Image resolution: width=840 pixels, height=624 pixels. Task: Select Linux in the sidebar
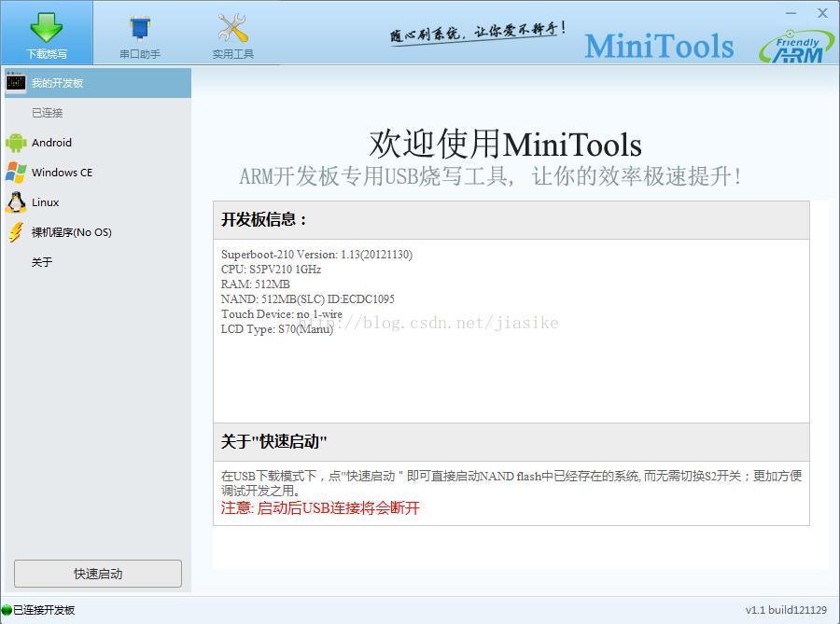click(x=98, y=202)
